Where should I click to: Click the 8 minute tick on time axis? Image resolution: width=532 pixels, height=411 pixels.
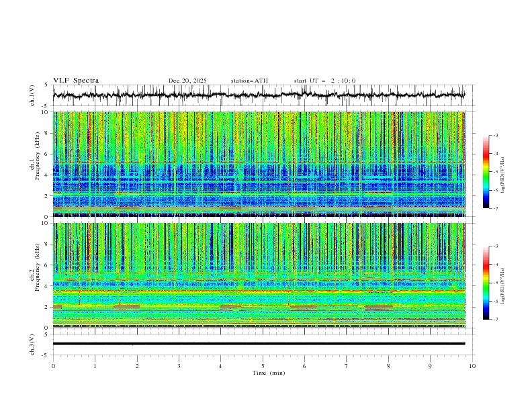[x=388, y=365]
